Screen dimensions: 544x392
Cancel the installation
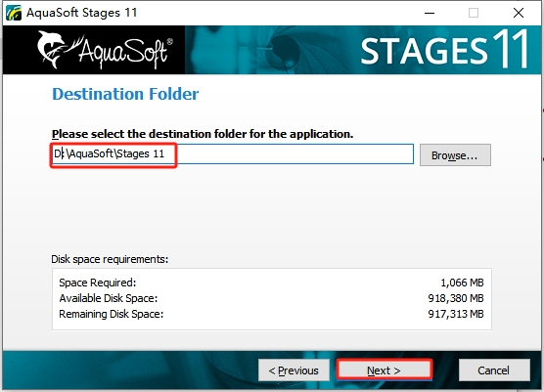(x=494, y=370)
